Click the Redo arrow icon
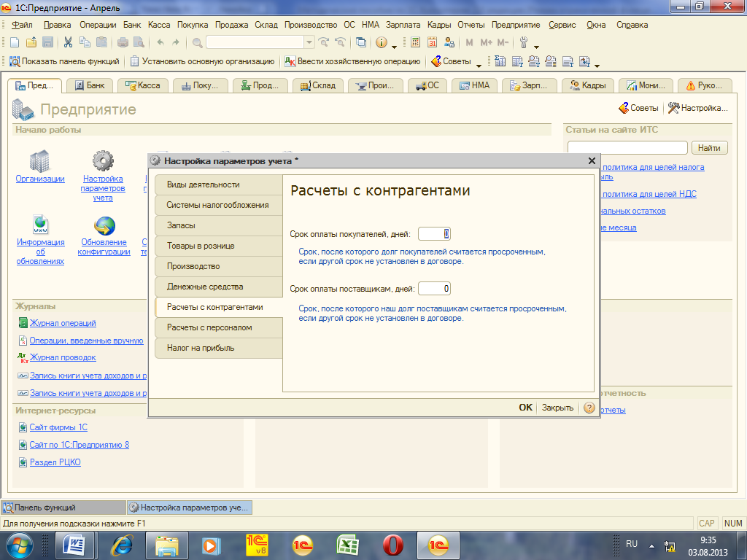747x560 pixels. pos(176,42)
